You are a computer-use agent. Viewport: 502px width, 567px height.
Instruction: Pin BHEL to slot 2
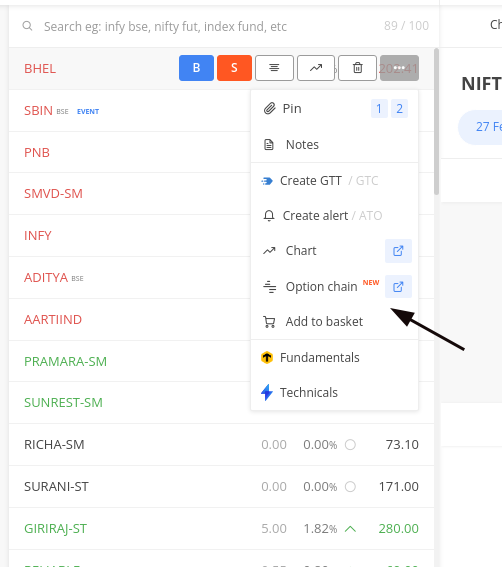[x=399, y=108]
